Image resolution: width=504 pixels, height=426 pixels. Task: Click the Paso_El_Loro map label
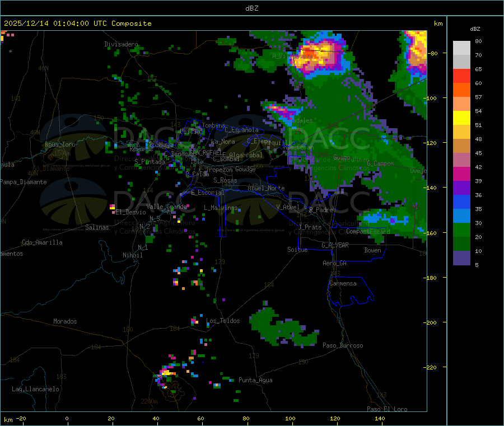387,409
